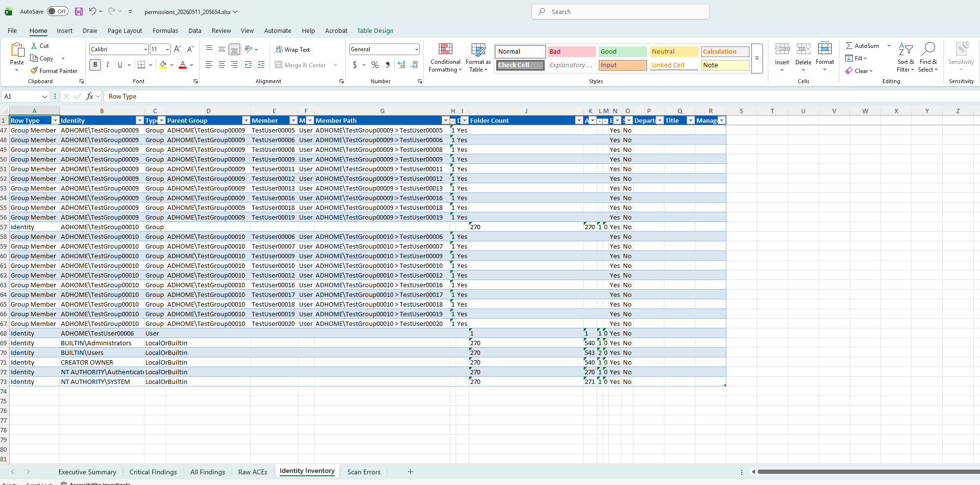Image resolution: width=980 pixels, height=485 pixels.
Task: Click Decrease Decimal icon
Action: pyautogui.click(x=414, y=65)
